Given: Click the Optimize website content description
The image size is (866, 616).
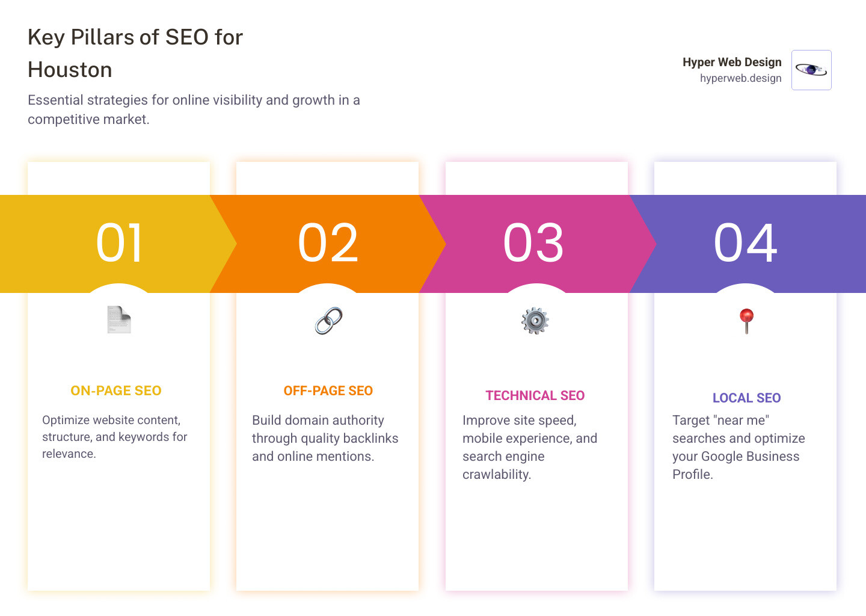Looking at the screenshot, I should 114,437.
